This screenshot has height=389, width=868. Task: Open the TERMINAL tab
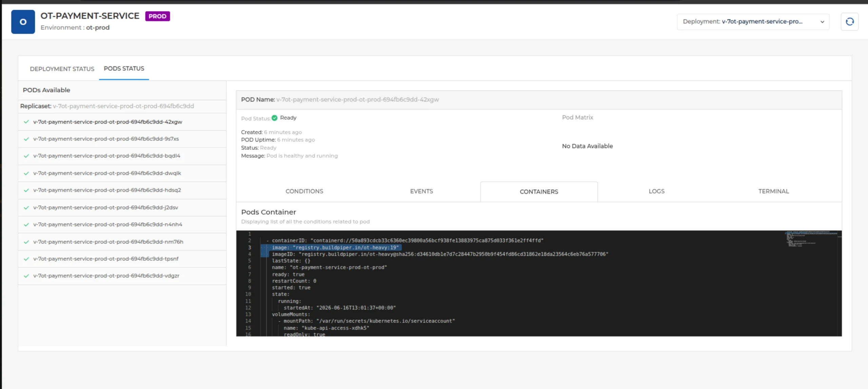coord(774,191)
